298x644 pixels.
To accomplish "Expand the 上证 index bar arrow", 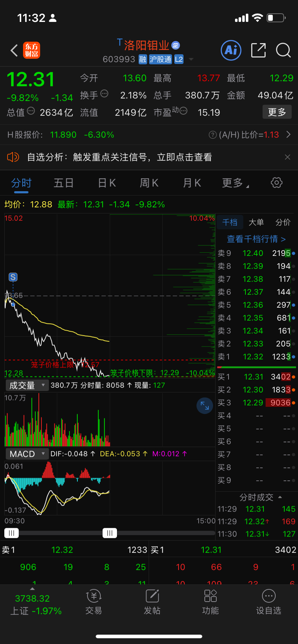I will tap(32, 589).
